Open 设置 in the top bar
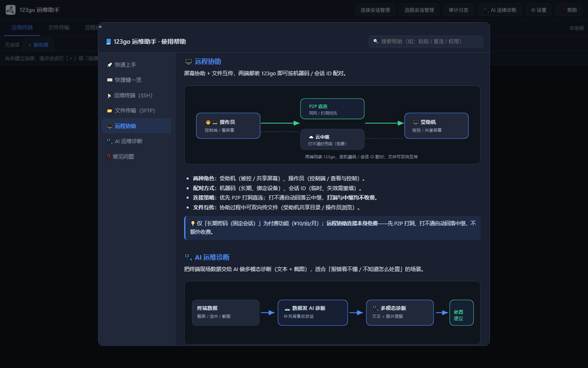This screenshot has height=368, width=588. (539, 10)
